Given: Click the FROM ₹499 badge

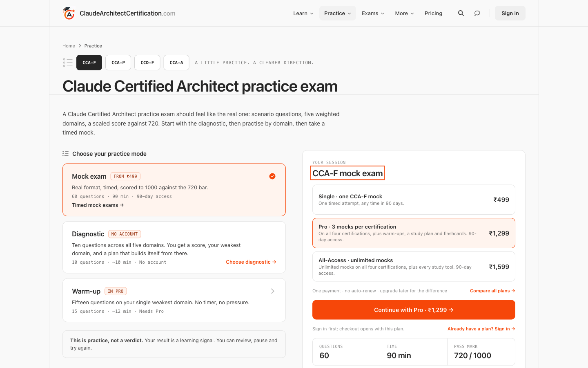Looking at the screenshot, I should click(x=125, y=176).
